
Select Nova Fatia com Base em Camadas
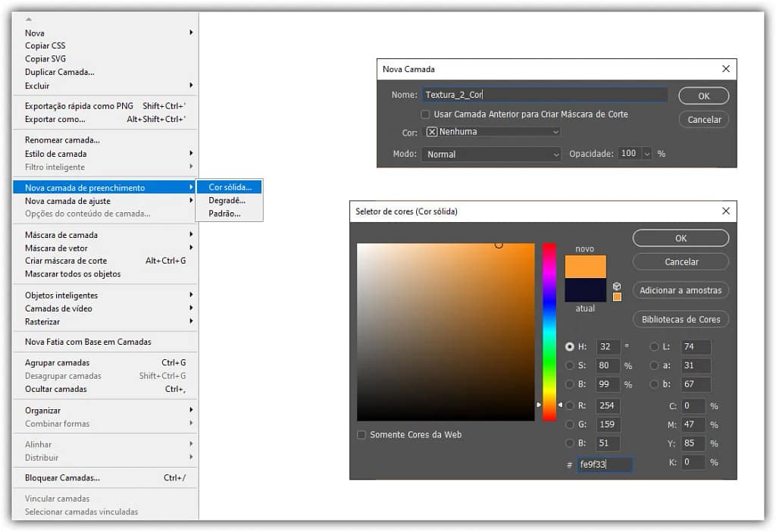(105, 342)
